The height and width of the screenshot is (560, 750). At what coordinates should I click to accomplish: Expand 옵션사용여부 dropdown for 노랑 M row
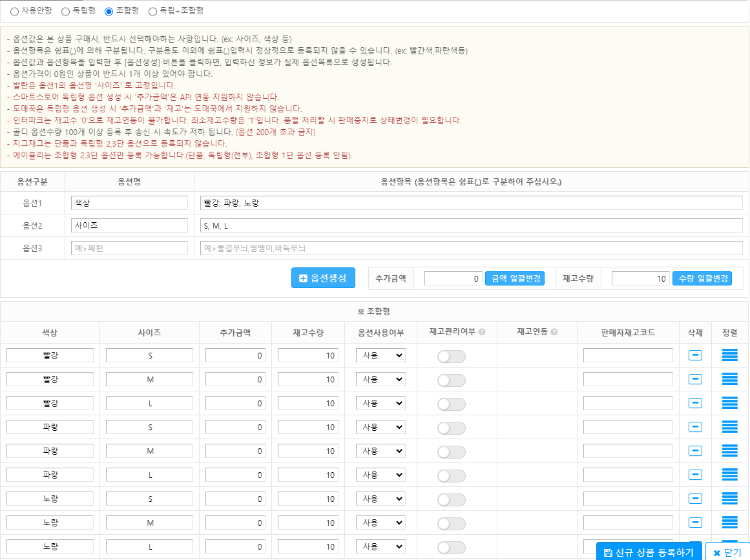tap(380, 523)
